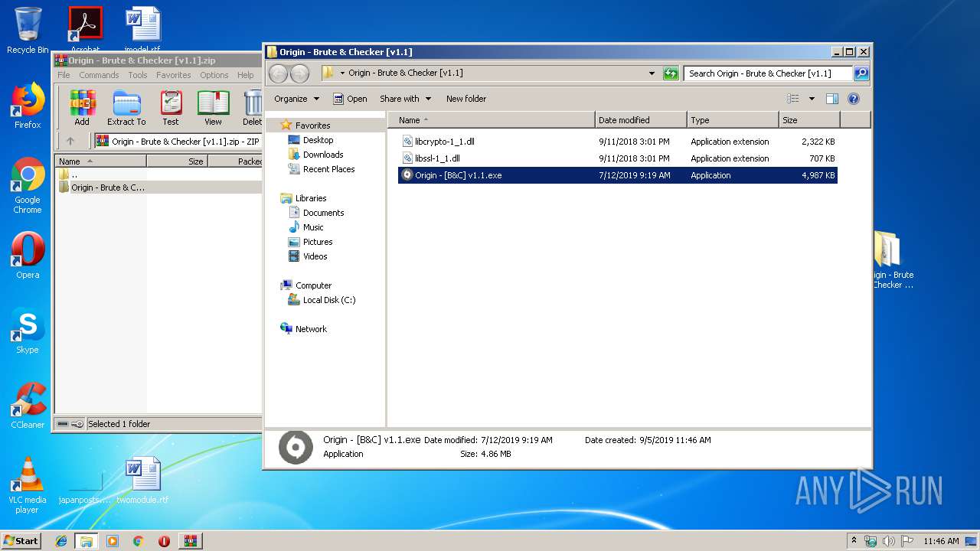Open File menu in WinRAR
Image resolution: width=980 pixels, height=551 pixels.
click(64, 75)
